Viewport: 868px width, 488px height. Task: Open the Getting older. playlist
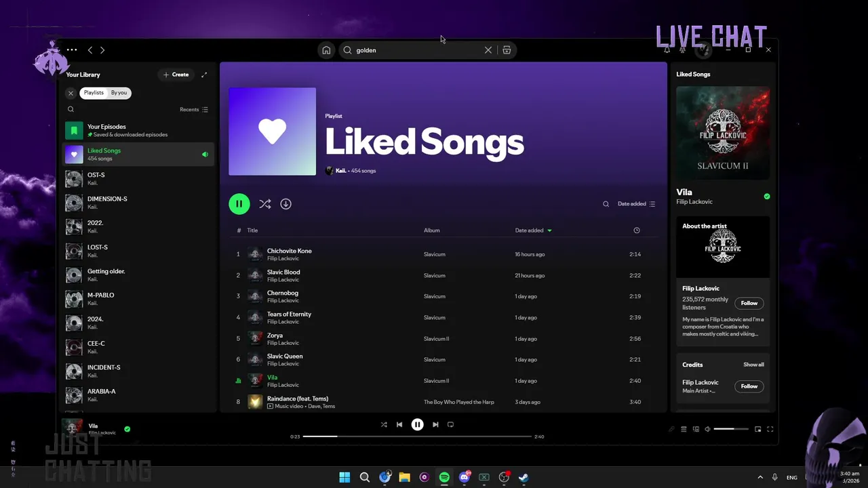click(x=138, y=275)
